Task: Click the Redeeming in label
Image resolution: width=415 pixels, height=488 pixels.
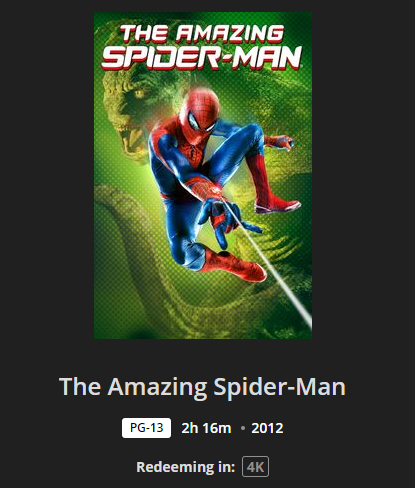Action: pos(186,467)
